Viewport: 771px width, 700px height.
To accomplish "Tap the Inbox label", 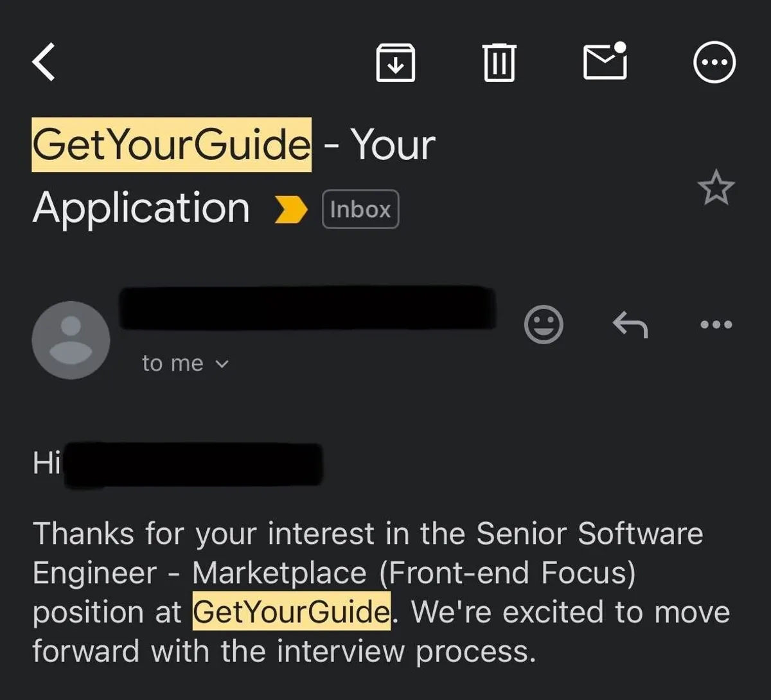I will pos(360,209).
